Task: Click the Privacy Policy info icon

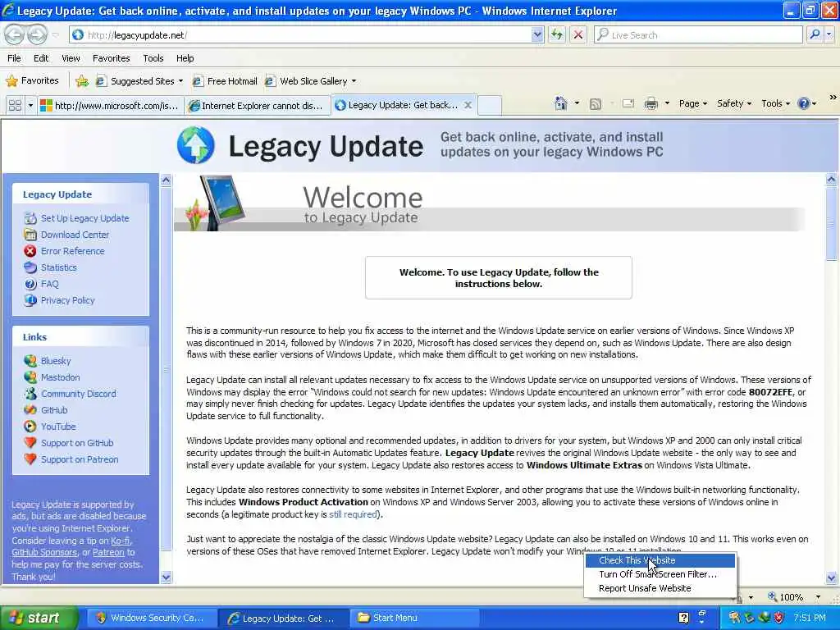Action: pyautogui.click(x=30, y=300)
